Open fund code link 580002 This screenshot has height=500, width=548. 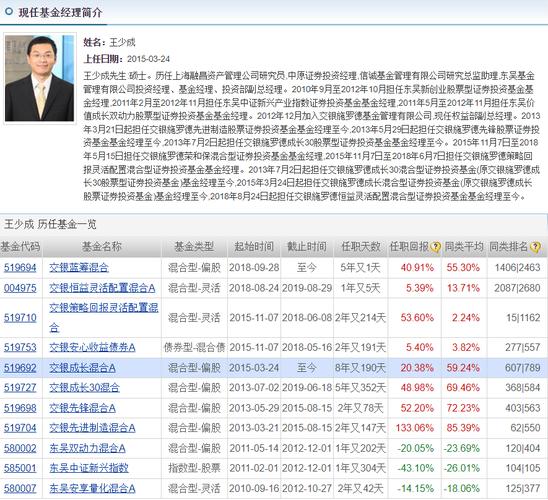pos(20,448)
